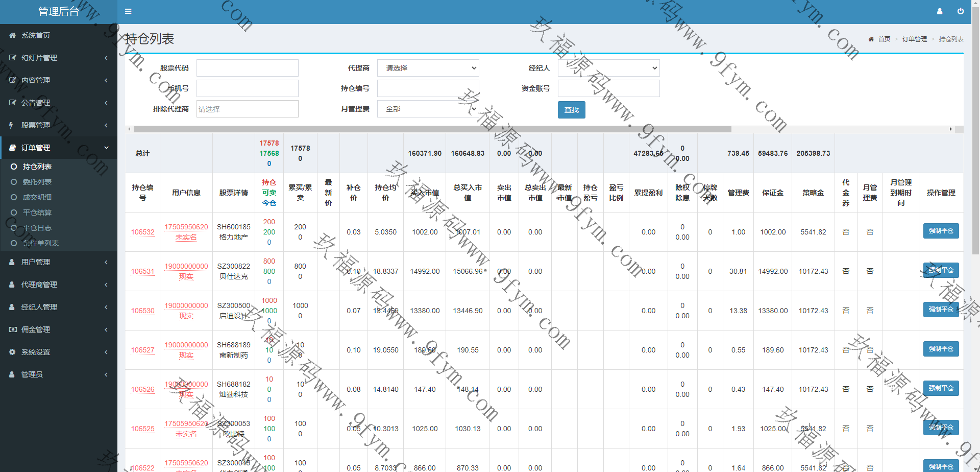The width and height of the screenshot is (980, 472).
Task: Click the gear icon beside 系统设置
Action: coord(12,352)
